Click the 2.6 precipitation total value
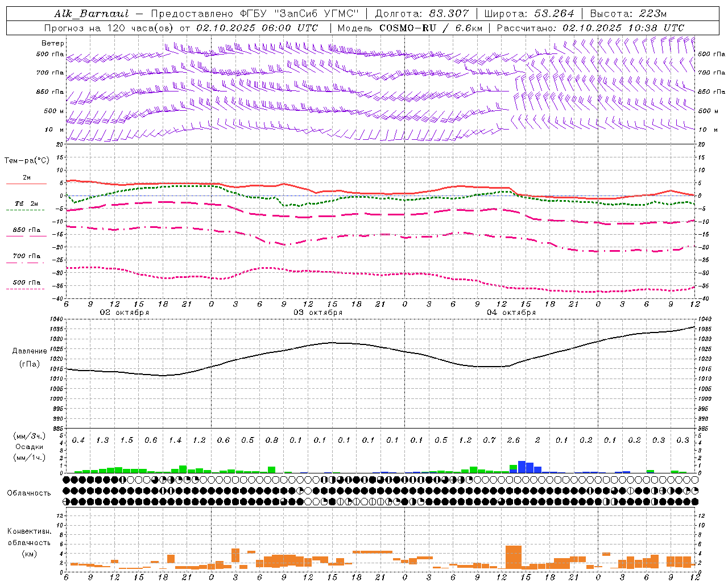This screenshot has height=582, width=728. pyautogui.click(x=513, y=440)
